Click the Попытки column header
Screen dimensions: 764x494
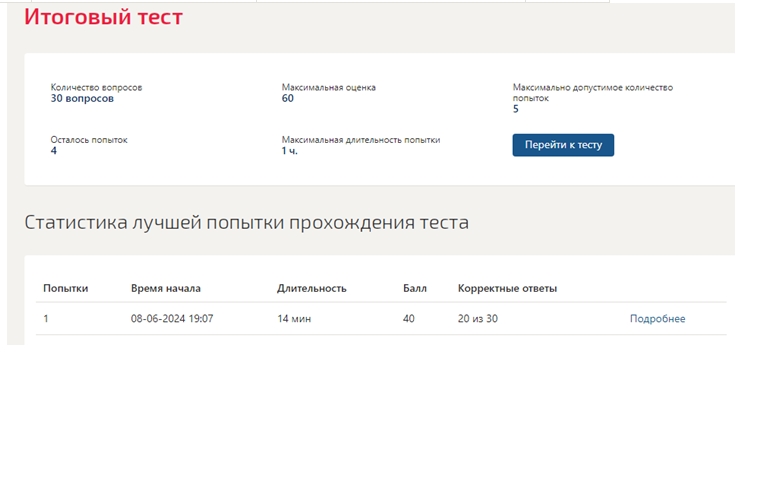(66, 288)
